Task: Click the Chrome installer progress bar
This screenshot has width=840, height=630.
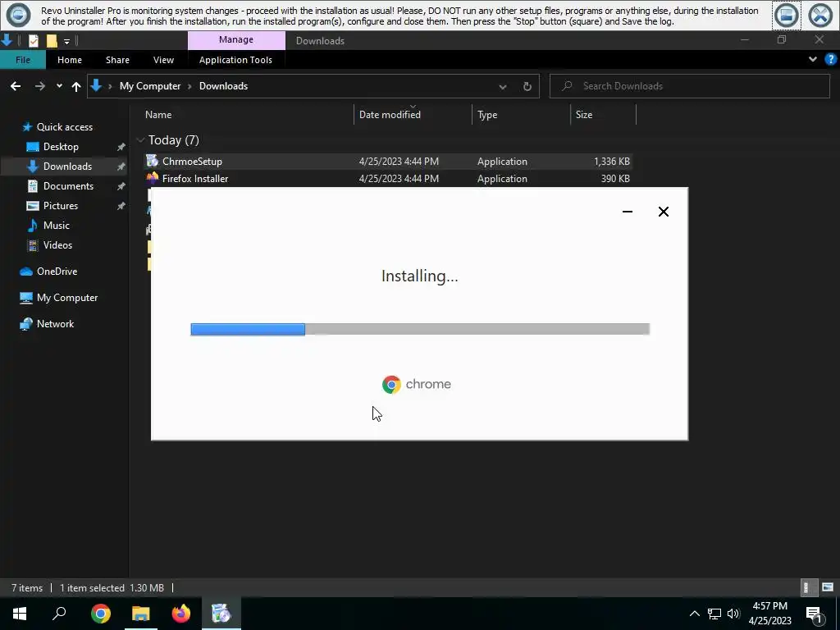Action: [420, 329]
